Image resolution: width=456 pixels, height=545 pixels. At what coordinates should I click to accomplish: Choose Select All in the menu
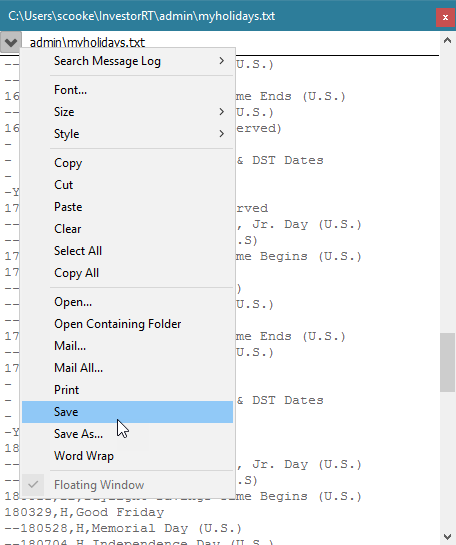[128, 251]
